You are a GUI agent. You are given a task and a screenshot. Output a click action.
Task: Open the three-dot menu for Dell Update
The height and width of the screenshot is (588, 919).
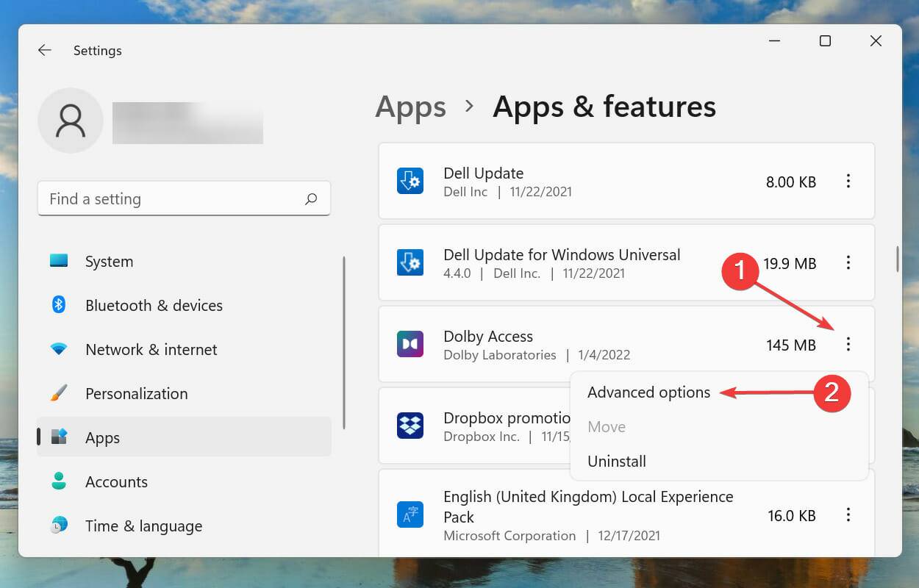[848, 181]
